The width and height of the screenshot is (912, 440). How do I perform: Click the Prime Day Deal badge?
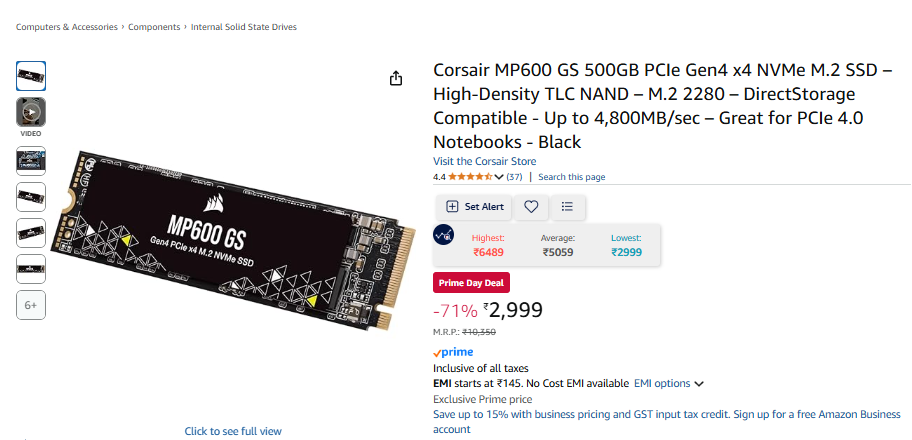472,283
